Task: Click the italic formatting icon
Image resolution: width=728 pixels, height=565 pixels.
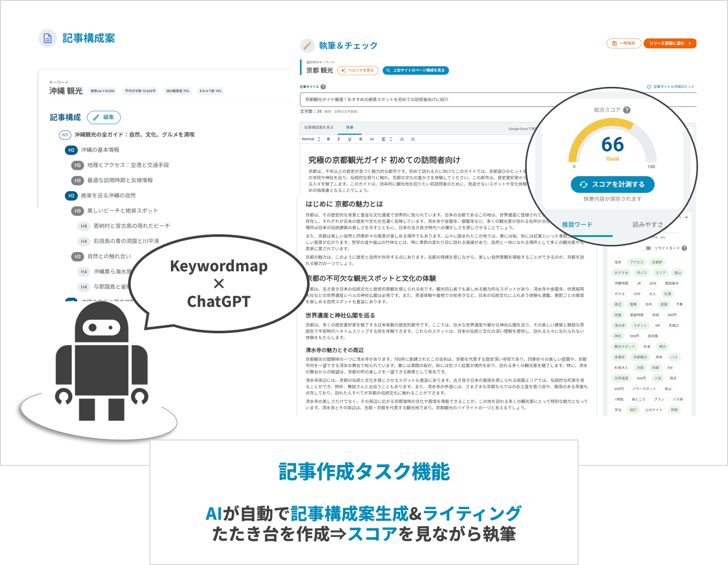Action: tap(339, 139)
